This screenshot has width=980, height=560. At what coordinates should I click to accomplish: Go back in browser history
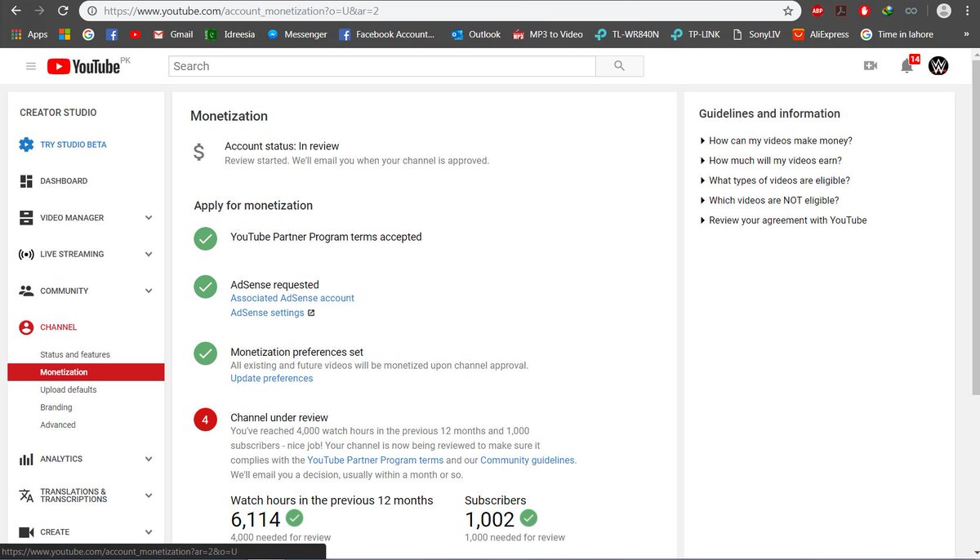16,11
